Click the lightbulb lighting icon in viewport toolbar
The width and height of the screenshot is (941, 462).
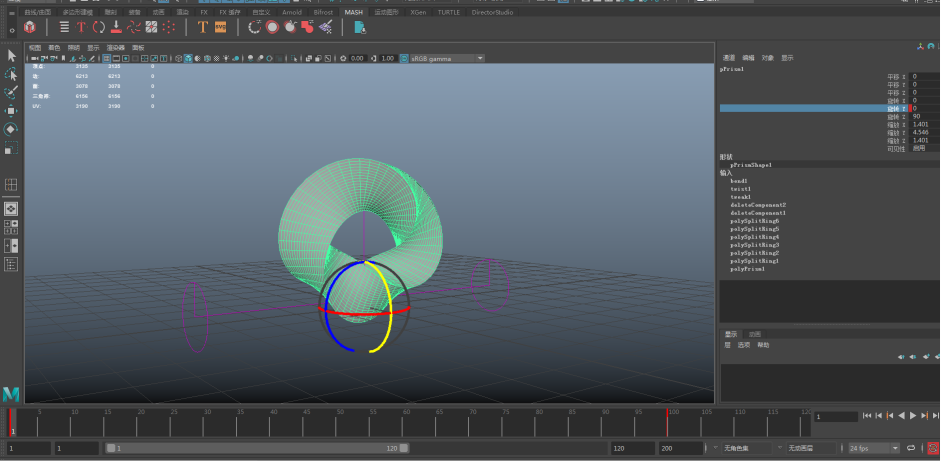[x=227, y=58]
